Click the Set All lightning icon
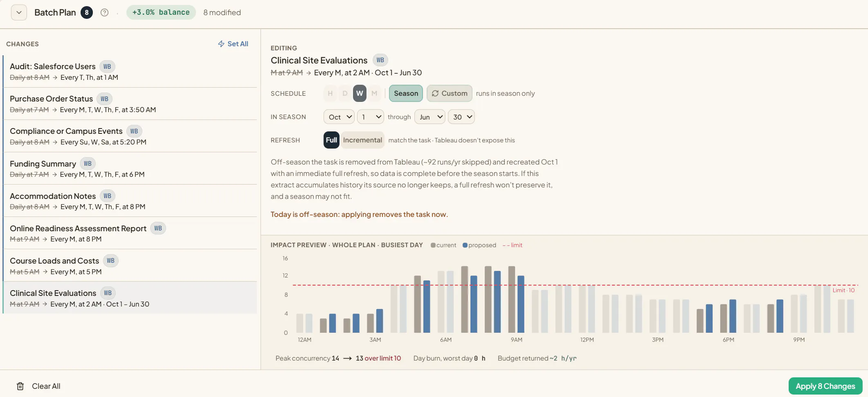 pyautogui.click(x=221, y=44)
